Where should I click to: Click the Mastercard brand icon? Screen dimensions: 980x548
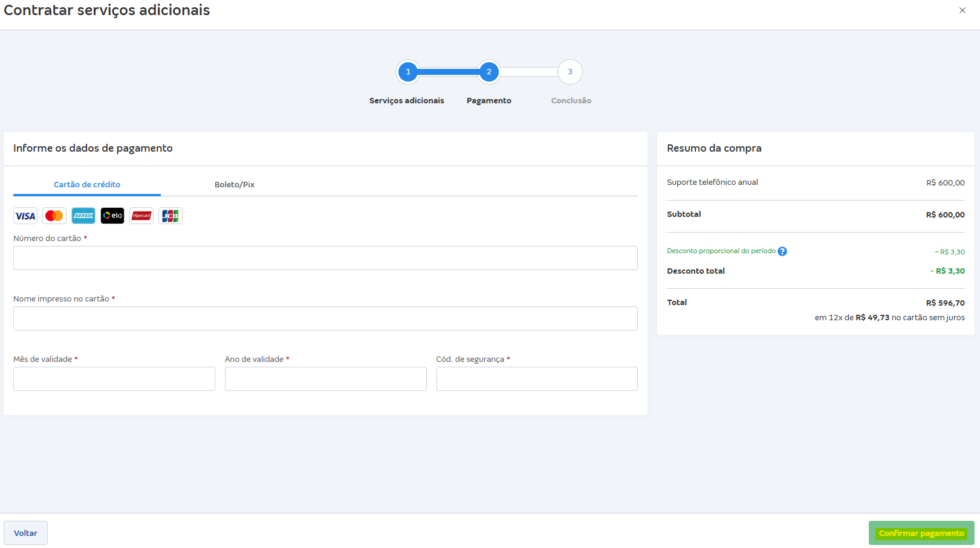(54, 216)
